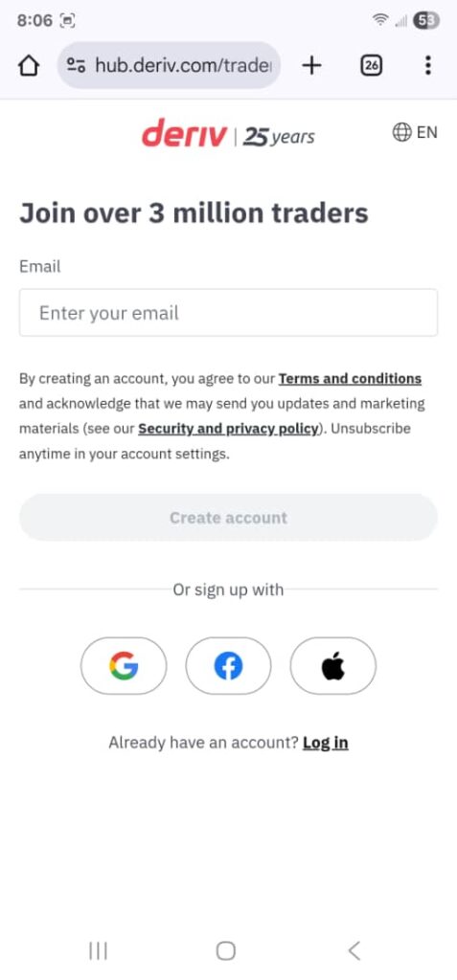Click the deriv logo
This screenshot has width=457, height=980.
tap(183, 133)
